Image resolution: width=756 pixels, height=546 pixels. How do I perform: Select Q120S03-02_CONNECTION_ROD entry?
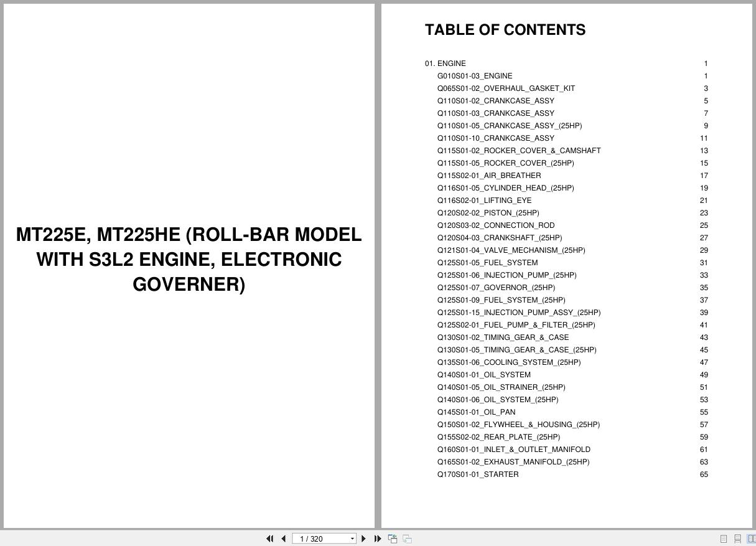[496, 225]
